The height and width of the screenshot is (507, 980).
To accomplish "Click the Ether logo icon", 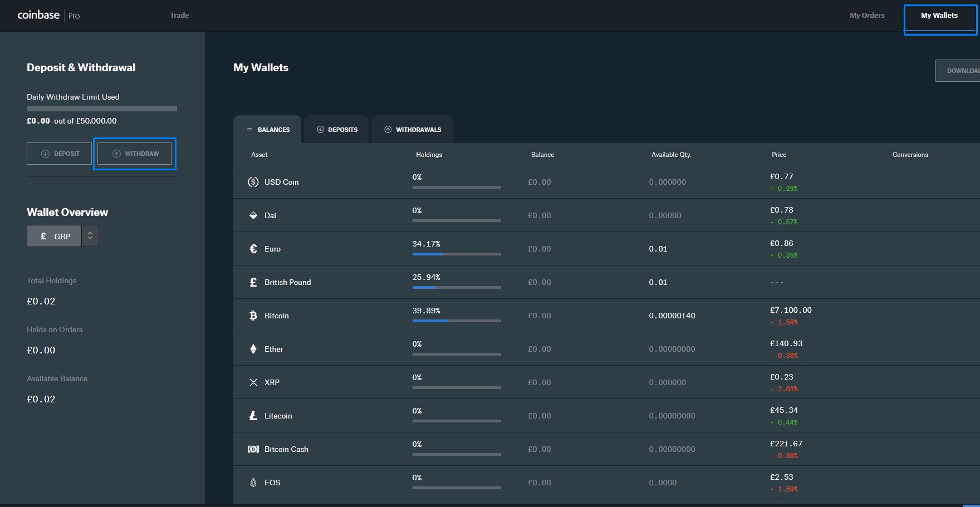I will [253, 349].
